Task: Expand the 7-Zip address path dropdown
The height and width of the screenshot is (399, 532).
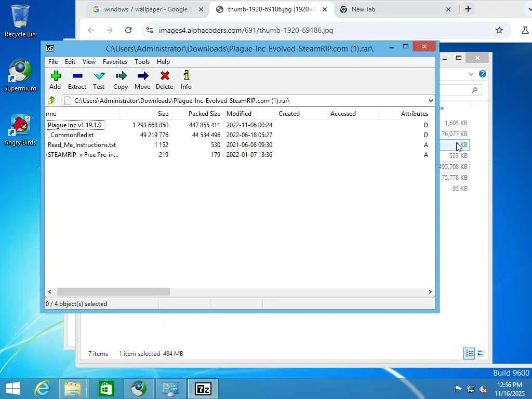Action: (431, 101)
